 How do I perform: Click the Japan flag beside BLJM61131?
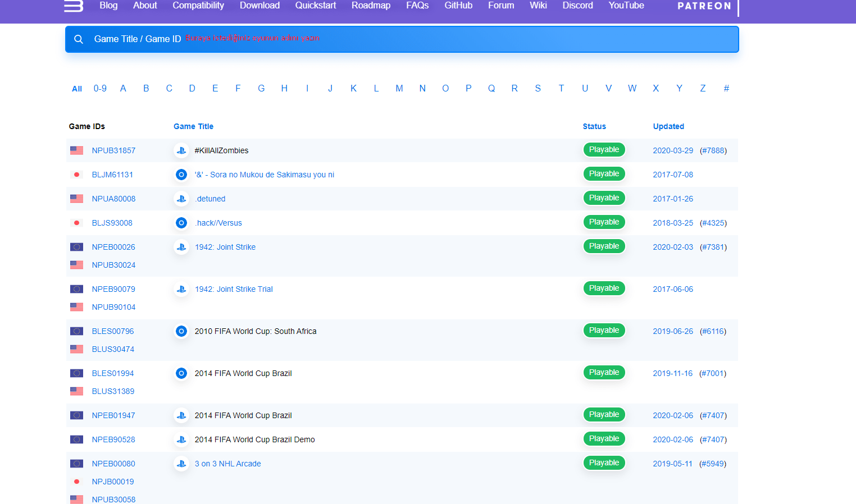click(x=76, y=175)
